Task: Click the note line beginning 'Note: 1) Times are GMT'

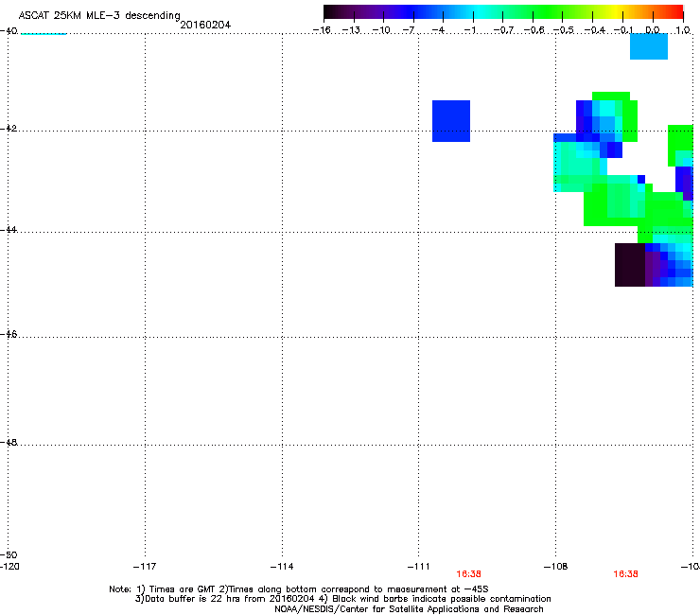Action: (x=298, y=589)
